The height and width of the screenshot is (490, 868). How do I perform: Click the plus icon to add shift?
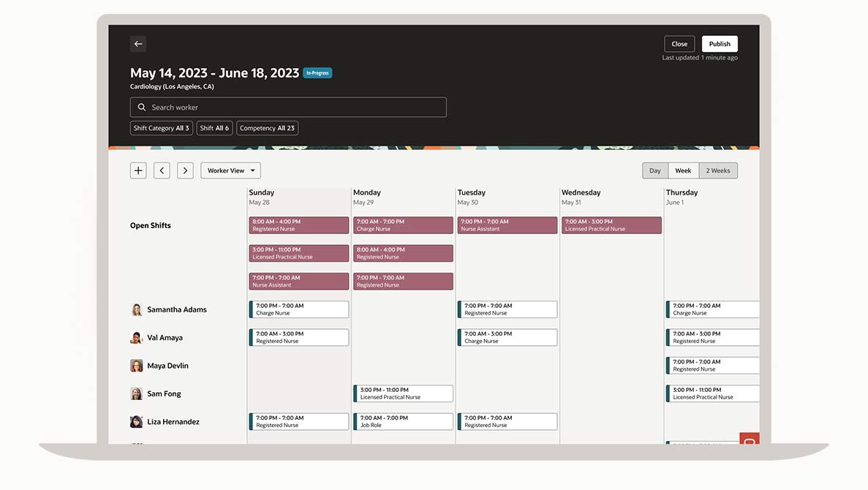(138, 170)
